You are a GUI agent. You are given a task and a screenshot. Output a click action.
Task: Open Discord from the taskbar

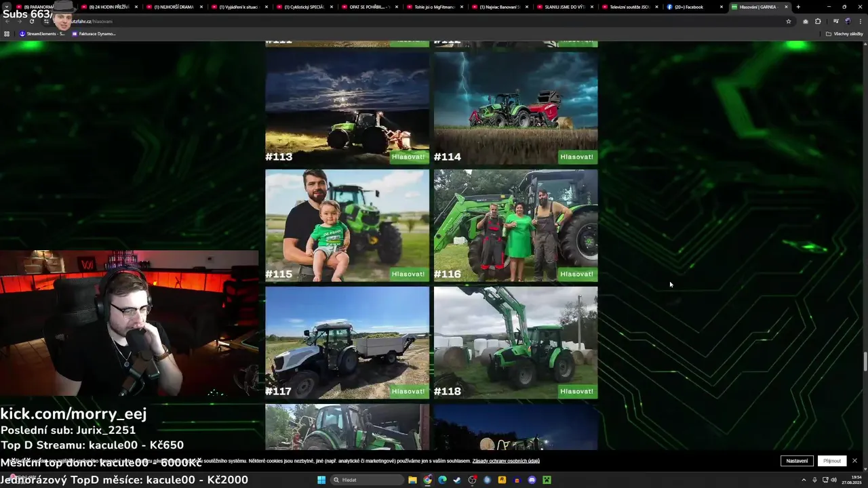(x=532, y=480)
